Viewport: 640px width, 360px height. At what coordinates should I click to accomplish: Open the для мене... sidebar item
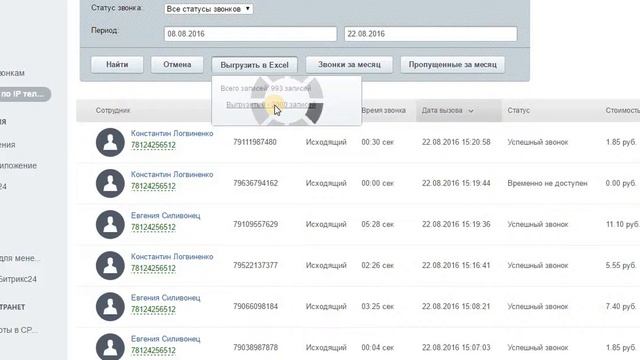[x=20, y=258]
